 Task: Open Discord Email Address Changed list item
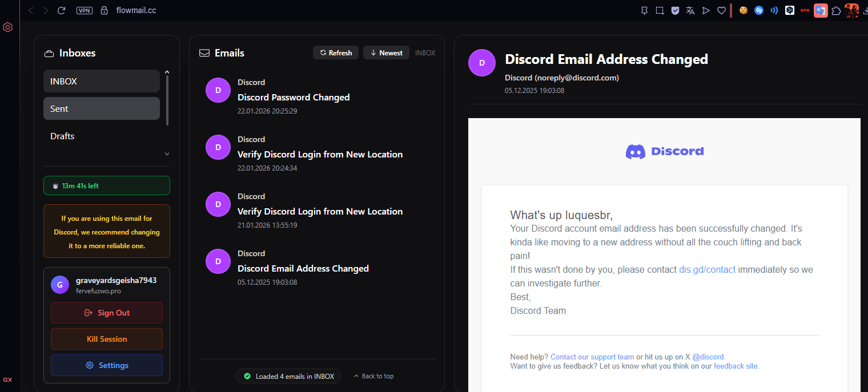(316, 268)
